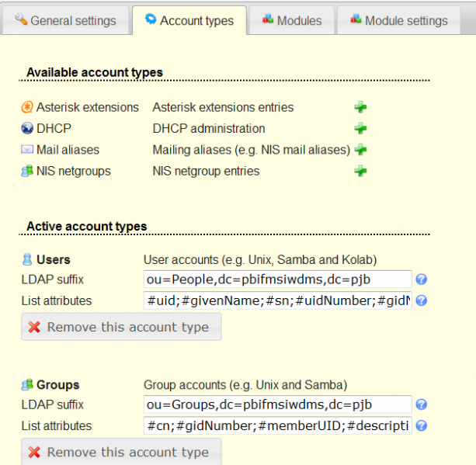Image resolution: width=476 pixels, height=465 pixels.
Task: Remove the Users account type
Action: coord(121,327)
